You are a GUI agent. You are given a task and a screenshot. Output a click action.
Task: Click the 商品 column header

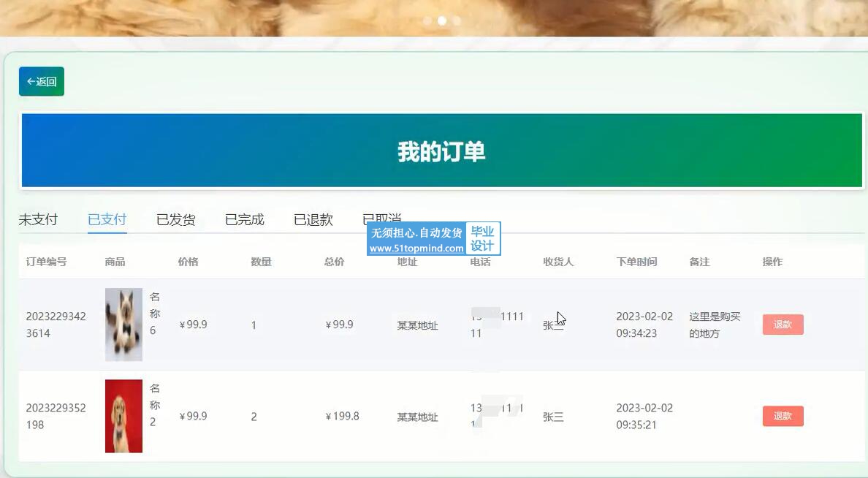coord(115,262)
